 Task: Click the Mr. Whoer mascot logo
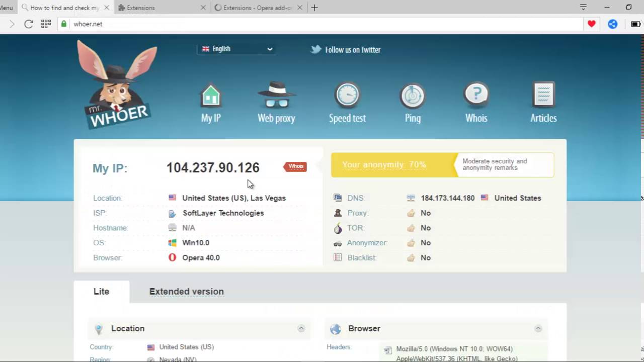(117, 84)
